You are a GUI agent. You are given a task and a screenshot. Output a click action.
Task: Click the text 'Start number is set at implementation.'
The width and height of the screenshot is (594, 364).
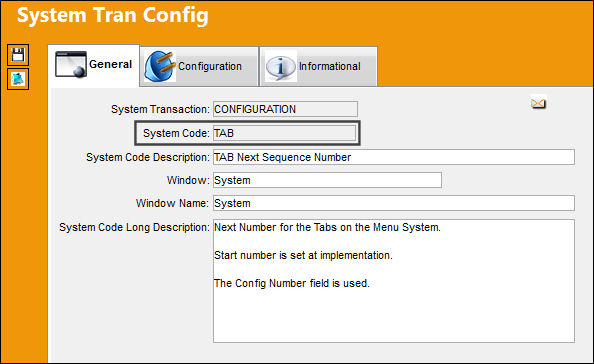click(x=303, y=255)
